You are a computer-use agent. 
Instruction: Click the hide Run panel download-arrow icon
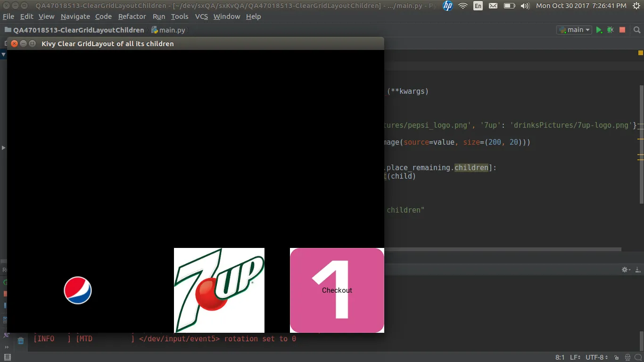(638, 270)
